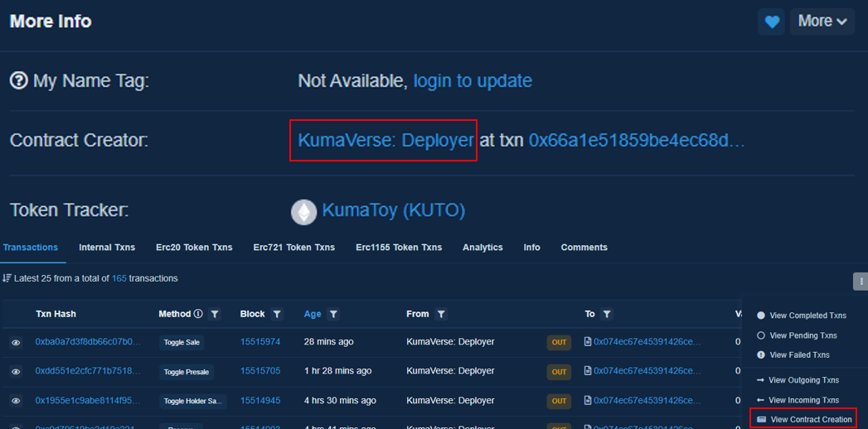Open creation txn 0x66a1e51859be4ec68d link
This screenshot has height=429, width=868.
point(637,141)
